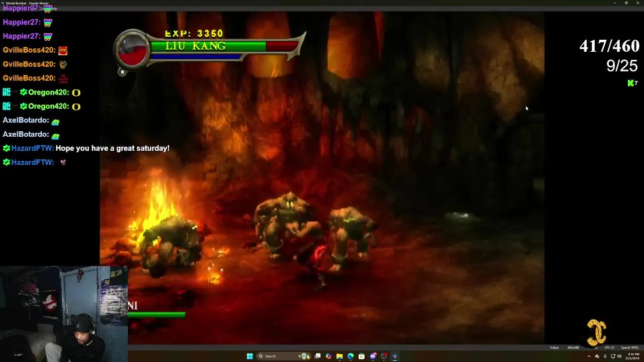The height and width of the screenshot is (362, 644).
Task: Click the EPIC emote from GvilleBoss420
Action: click(x=63, y=50)
